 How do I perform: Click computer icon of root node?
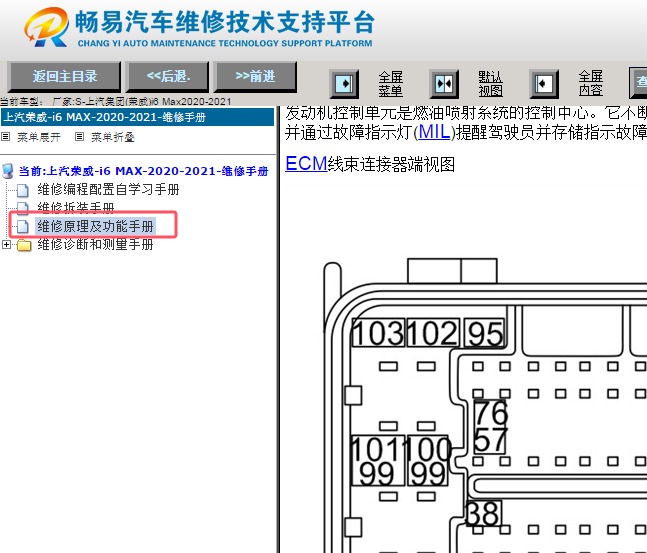(8, 170)
